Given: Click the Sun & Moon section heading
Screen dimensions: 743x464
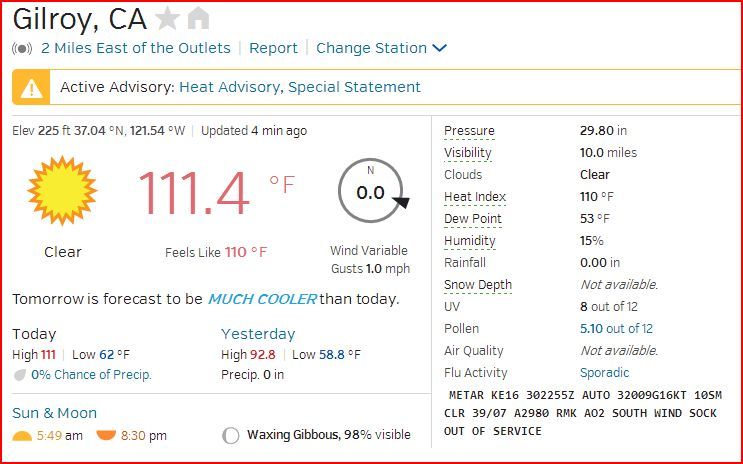Looking at the screenshot, I should click(54, 413).
